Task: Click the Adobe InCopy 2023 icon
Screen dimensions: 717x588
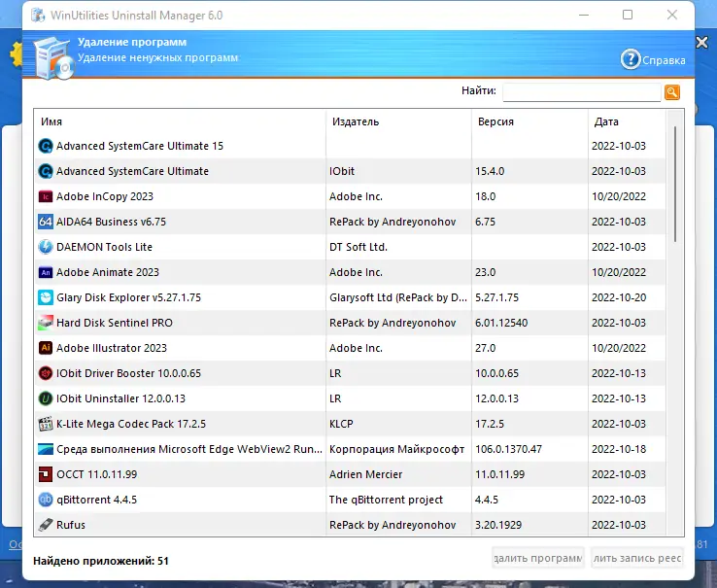Action: pos(46,196)
